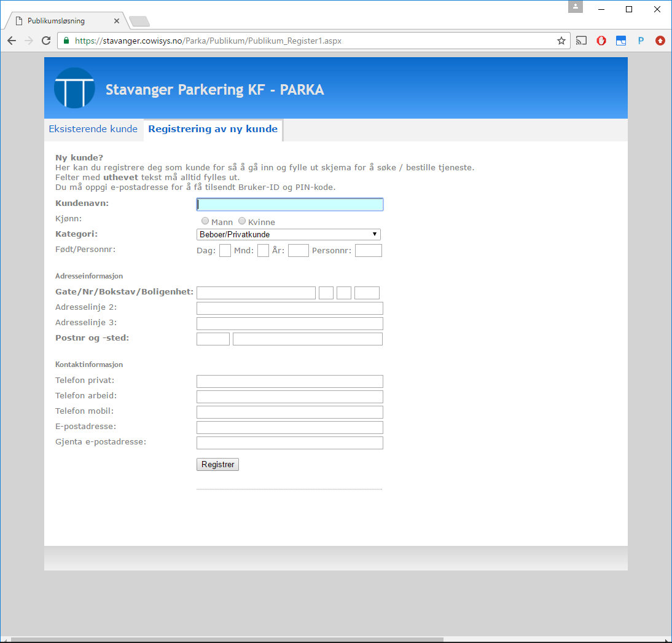
Task: Select the Mann radio button
Action: [x=205, y=221]
